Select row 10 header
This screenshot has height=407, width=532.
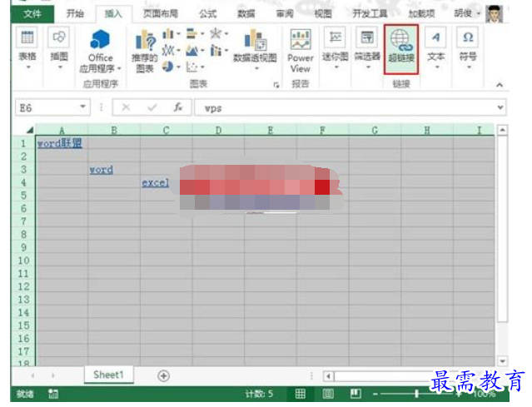coord(23,261)
